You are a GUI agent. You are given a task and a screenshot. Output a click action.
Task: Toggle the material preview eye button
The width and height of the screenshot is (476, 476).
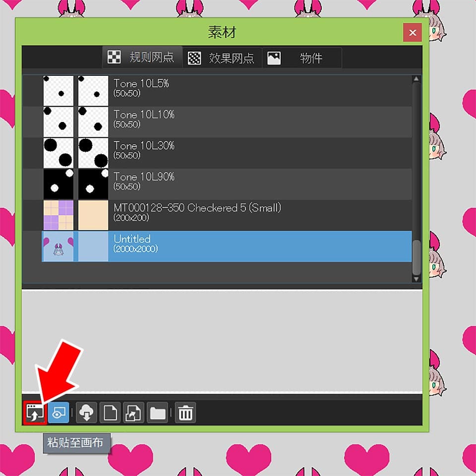click(x=59, y=413)
